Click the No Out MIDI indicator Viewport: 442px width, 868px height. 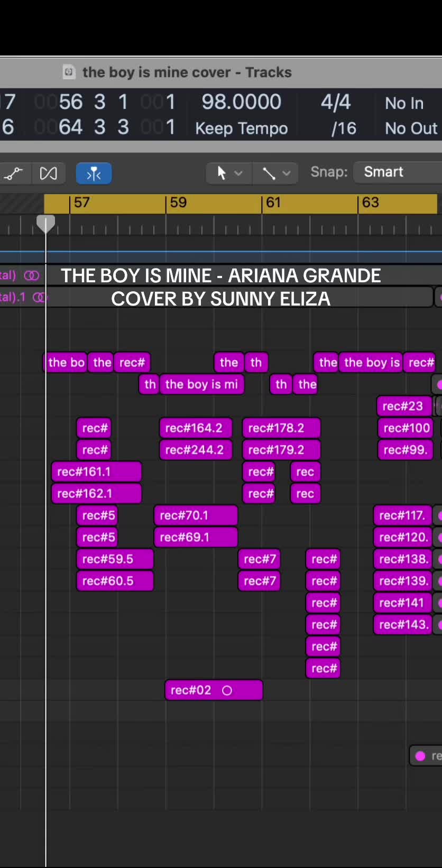pyautogui.click(x=411, y=128)
